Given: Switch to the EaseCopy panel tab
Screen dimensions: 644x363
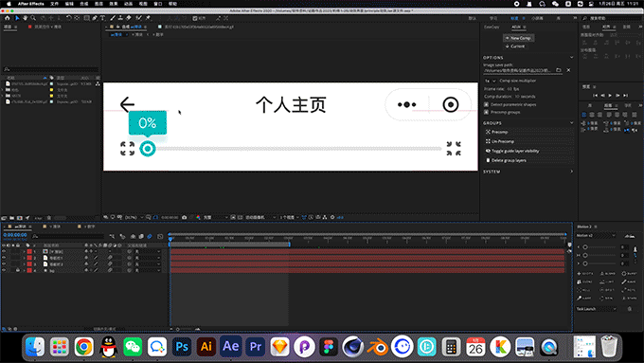Looking at the screenshot, I should 492,27.
